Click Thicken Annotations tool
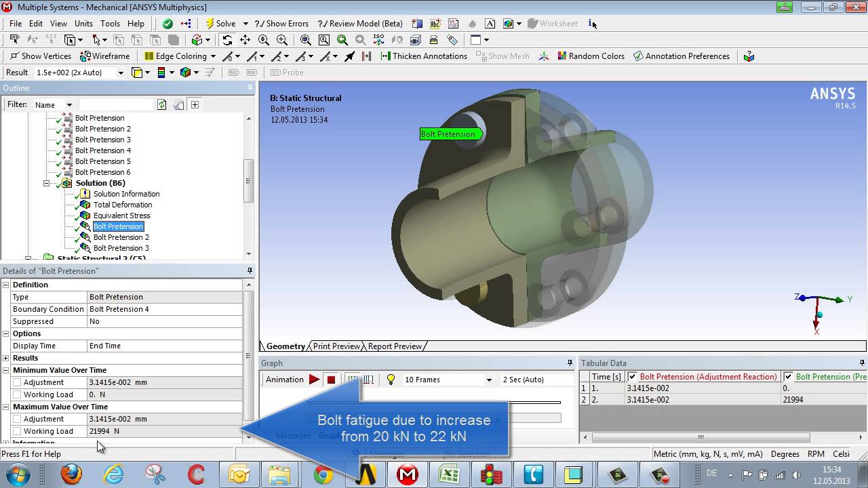This screenshot has height=488, width=868. click(424, 56)
